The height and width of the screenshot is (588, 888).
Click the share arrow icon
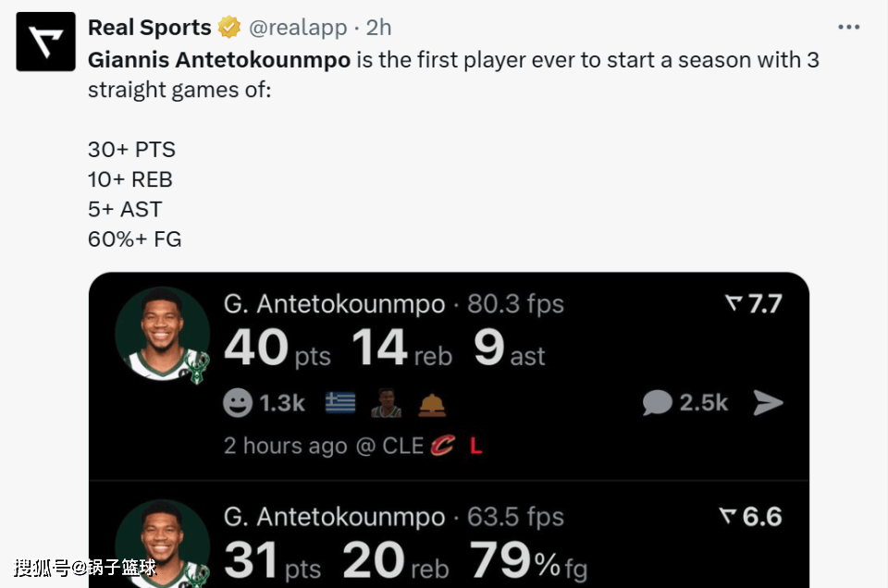(768, 402)
